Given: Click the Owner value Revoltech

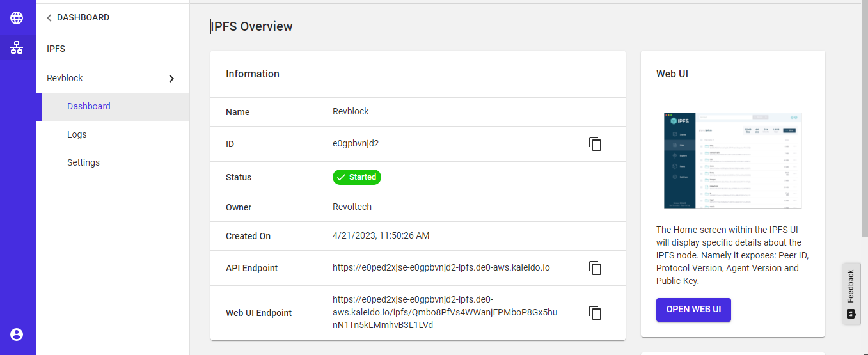Looking at the screenshot, I should point(352,207).
